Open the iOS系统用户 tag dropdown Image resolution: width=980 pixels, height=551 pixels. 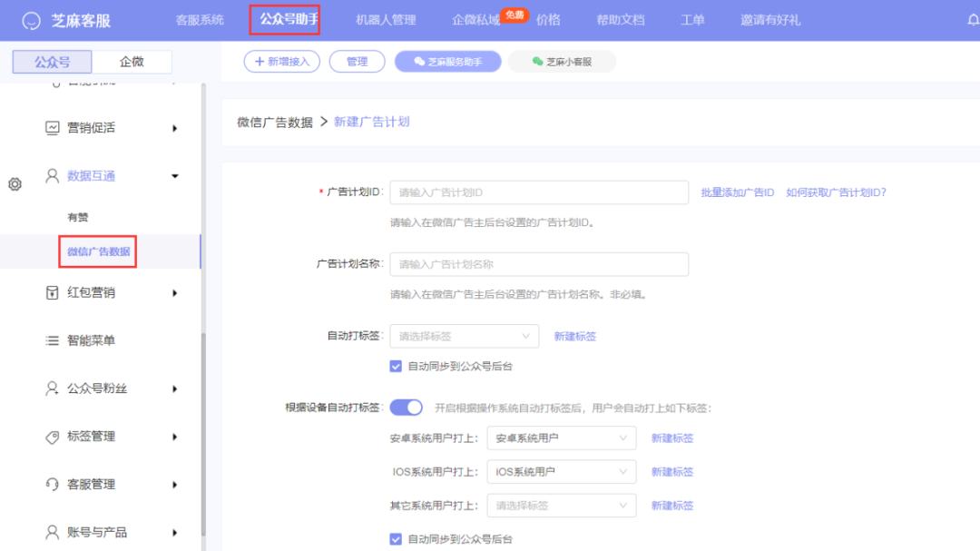coord(562,471)
